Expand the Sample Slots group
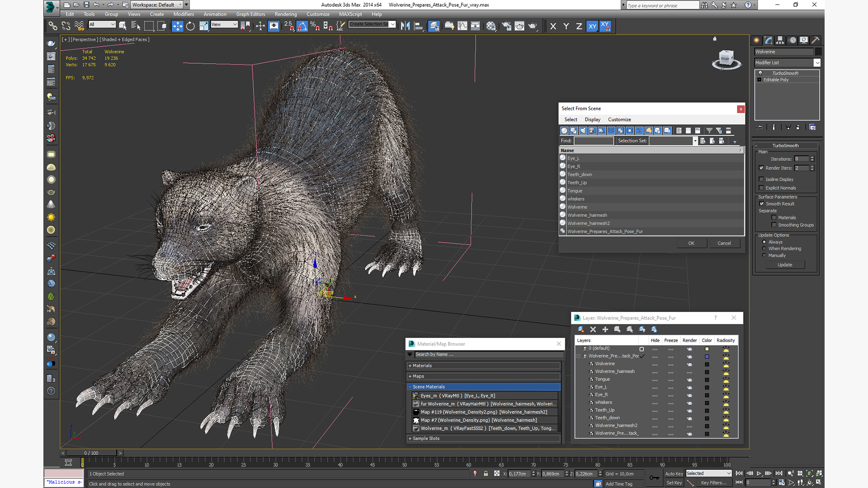This screenshot has height=488, width=868. click(x=484, y=438)
